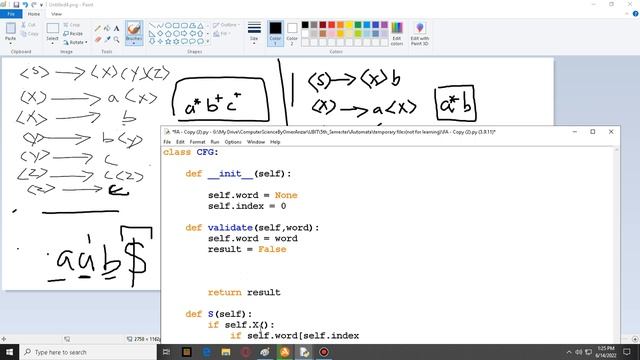Click the Brushes tool icon
This screenshot has width=640, height=360.
coord(134,29)
